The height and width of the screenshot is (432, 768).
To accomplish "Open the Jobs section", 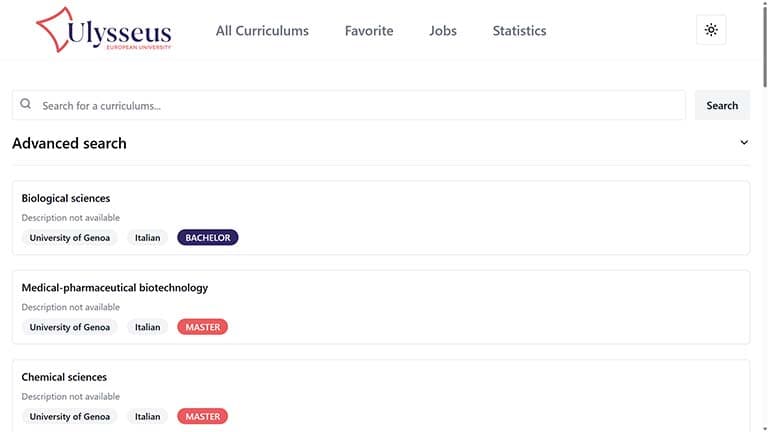I will (x=443, y=31).
